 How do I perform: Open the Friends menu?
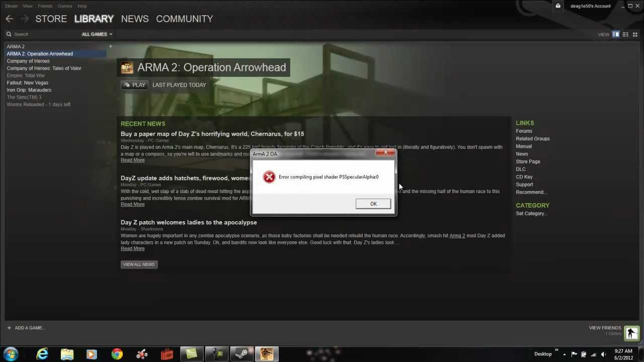click(45, 6)
